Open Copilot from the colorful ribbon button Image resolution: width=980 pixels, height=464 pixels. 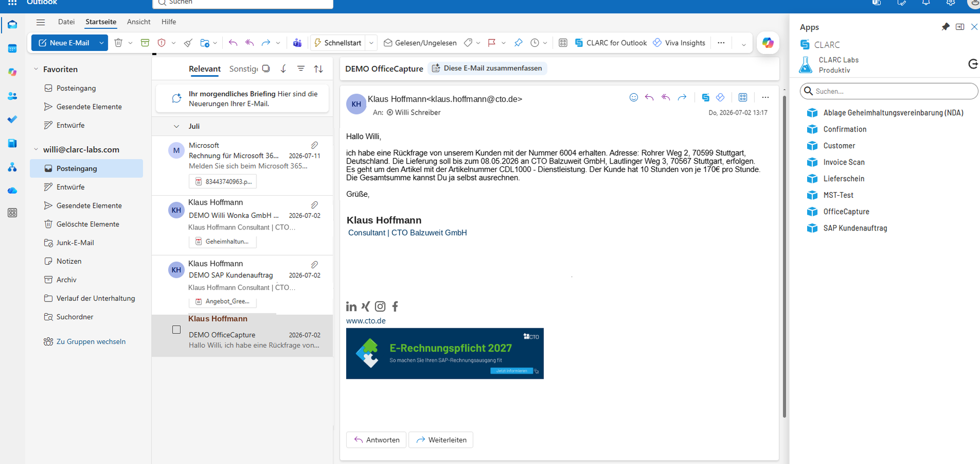click(x=768, y=43)
